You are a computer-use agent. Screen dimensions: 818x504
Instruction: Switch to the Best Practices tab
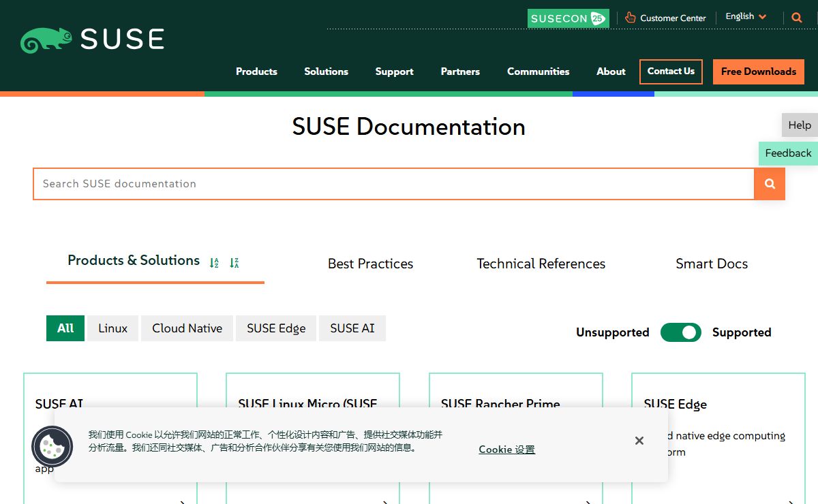point(370,264)
